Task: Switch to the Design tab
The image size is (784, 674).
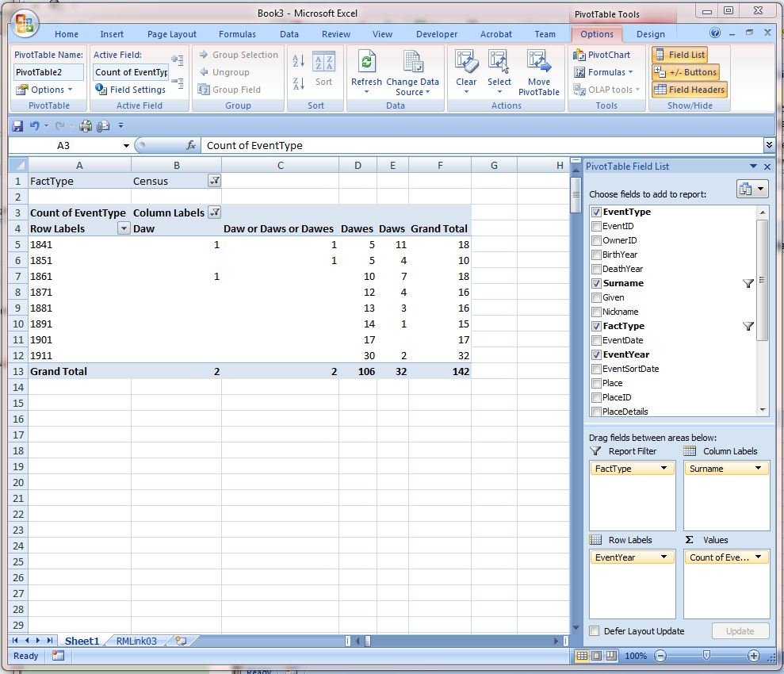Action: [650, 34]
